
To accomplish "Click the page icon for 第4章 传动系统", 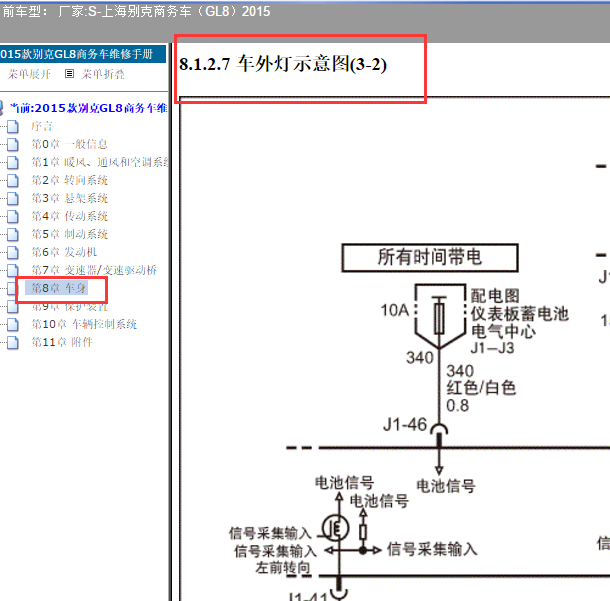I will click(x=13, y=216).
